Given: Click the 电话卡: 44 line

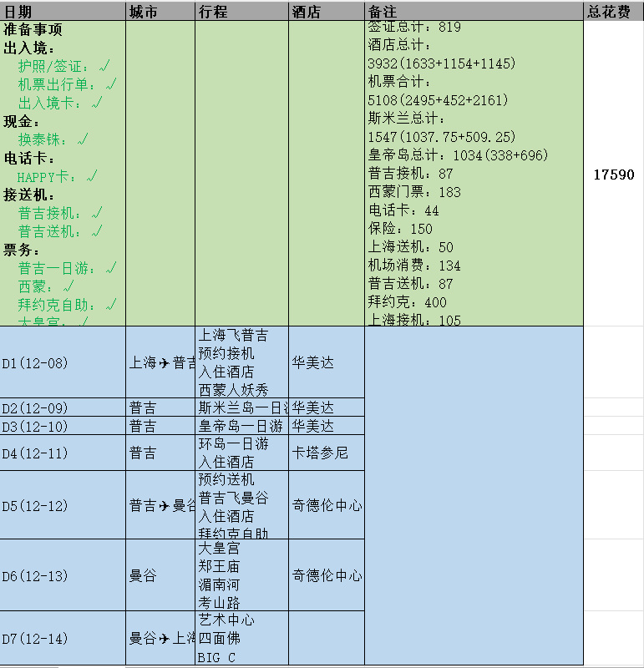Looking at the screenshot, I should pos(403,210).
